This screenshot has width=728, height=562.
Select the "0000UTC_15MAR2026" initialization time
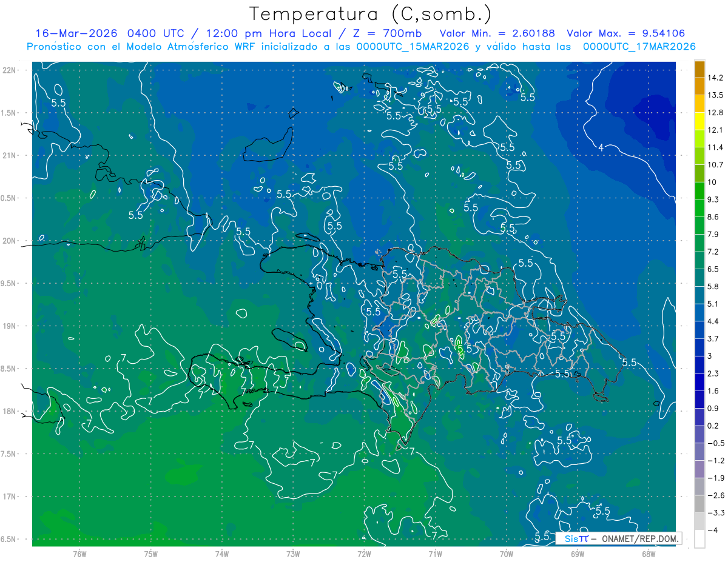tap(413, 46)
